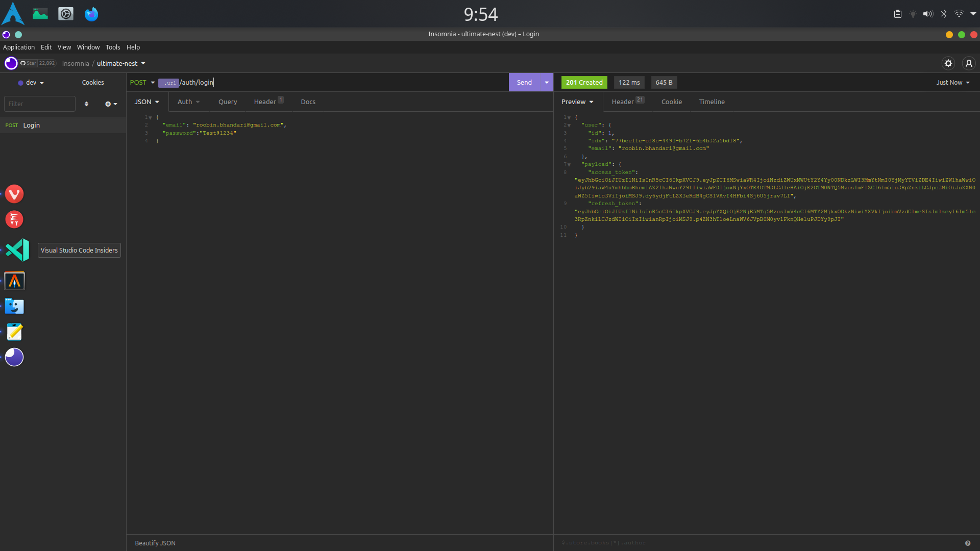
Task: Click into the request URL field
Action: click(332, 82)
